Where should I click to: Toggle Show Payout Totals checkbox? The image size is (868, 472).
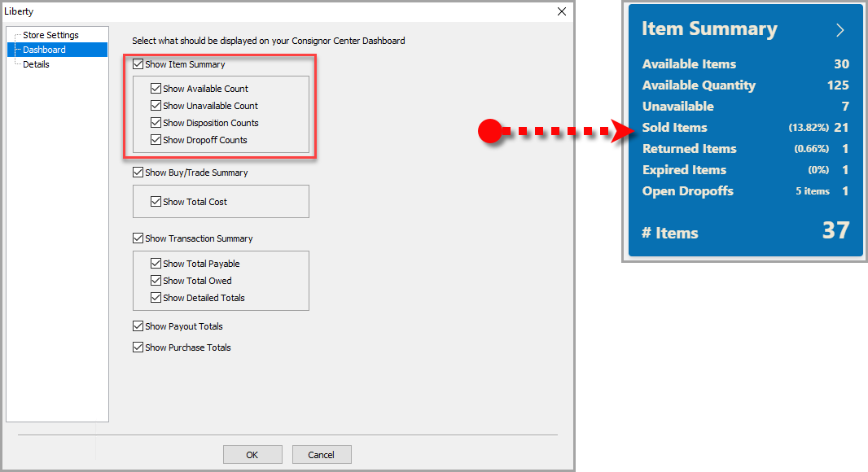[138, 326]
